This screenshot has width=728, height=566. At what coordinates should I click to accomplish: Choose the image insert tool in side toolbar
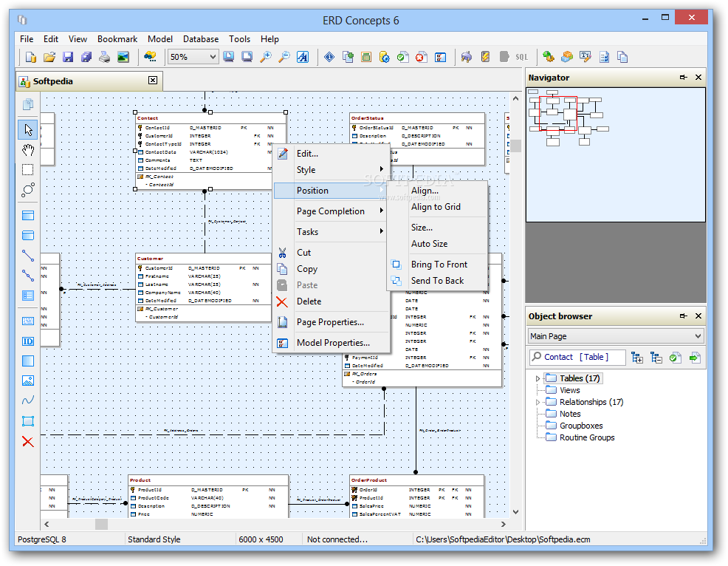[x=28, y=381]
